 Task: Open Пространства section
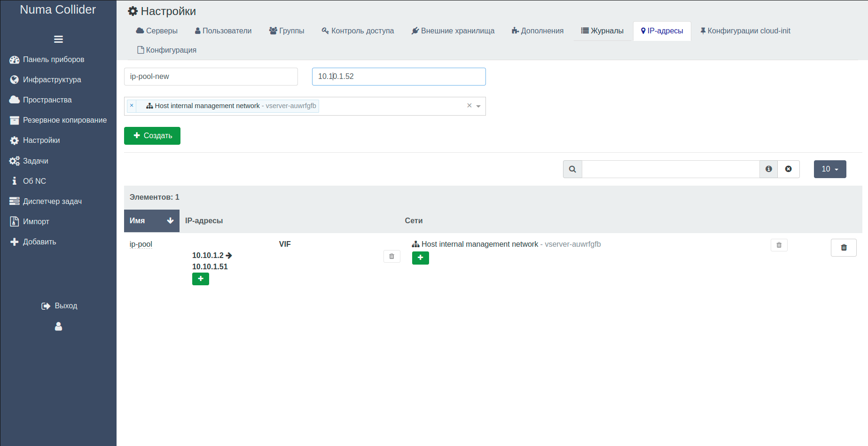click(x=41, y=100)
